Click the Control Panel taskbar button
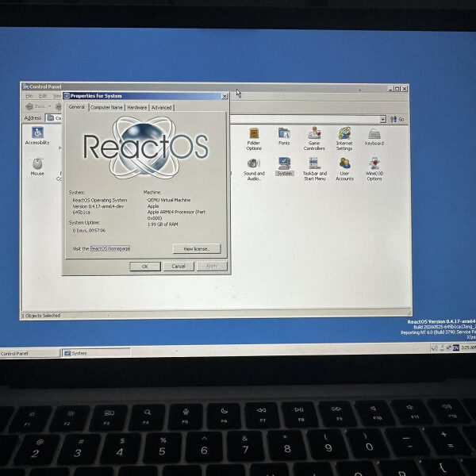Viewport: 476px width, 476px height. pyautogui.click(x=30, y=353)
